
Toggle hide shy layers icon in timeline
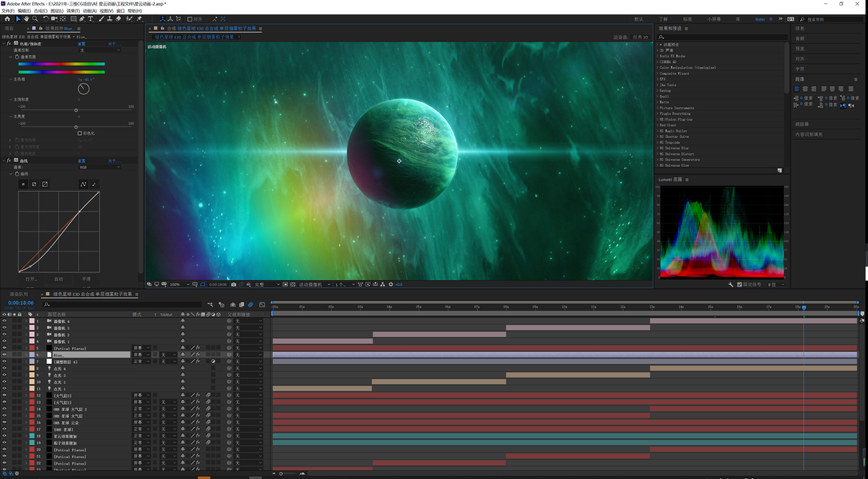coord(233,305)
